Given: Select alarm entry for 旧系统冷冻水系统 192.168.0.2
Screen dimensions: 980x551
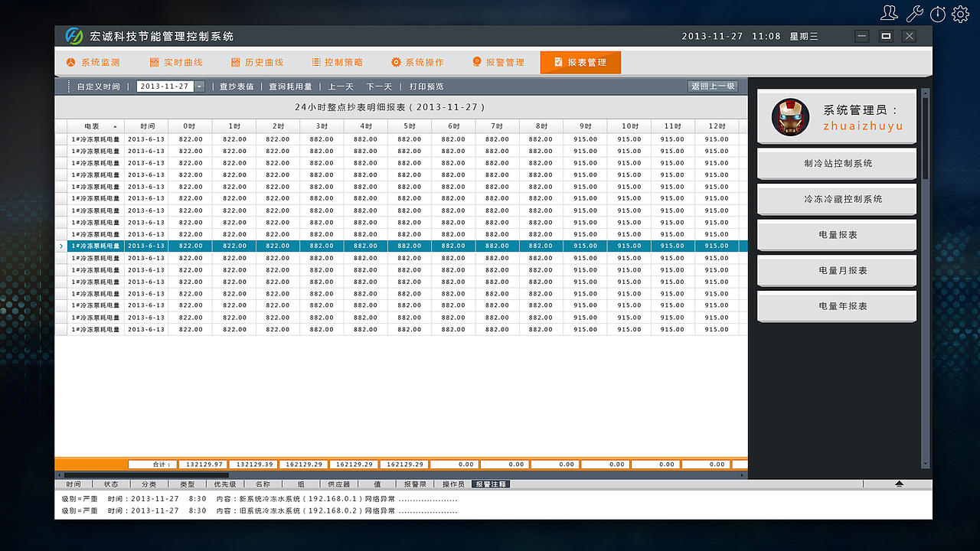Looking at the screenshot, I should pos(260,510).
